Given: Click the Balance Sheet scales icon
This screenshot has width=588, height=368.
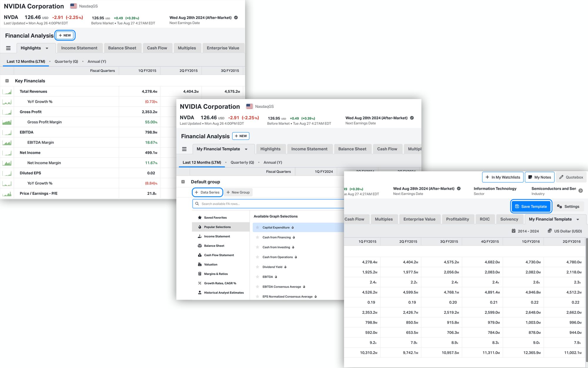Looking at the screenshot, I should coord(199,246).
